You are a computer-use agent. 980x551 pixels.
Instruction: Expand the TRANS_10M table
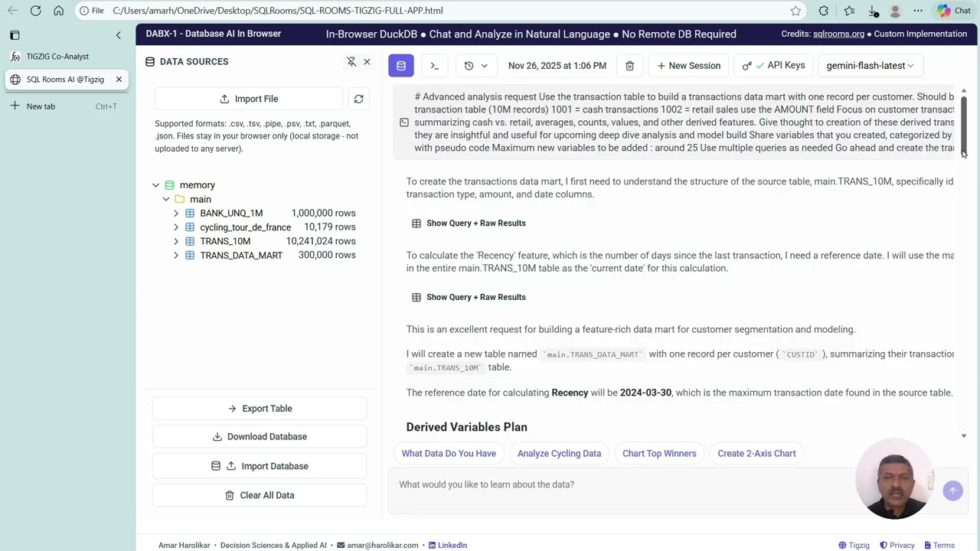[x=176, y=241]
